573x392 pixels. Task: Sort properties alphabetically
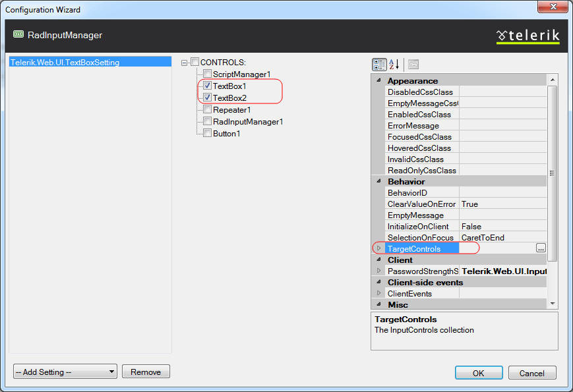pyautogui.click(x=394, y=65)
